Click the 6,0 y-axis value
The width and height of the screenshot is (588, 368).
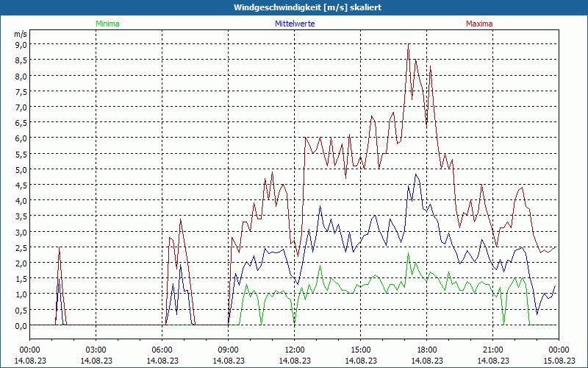(21, 138)
